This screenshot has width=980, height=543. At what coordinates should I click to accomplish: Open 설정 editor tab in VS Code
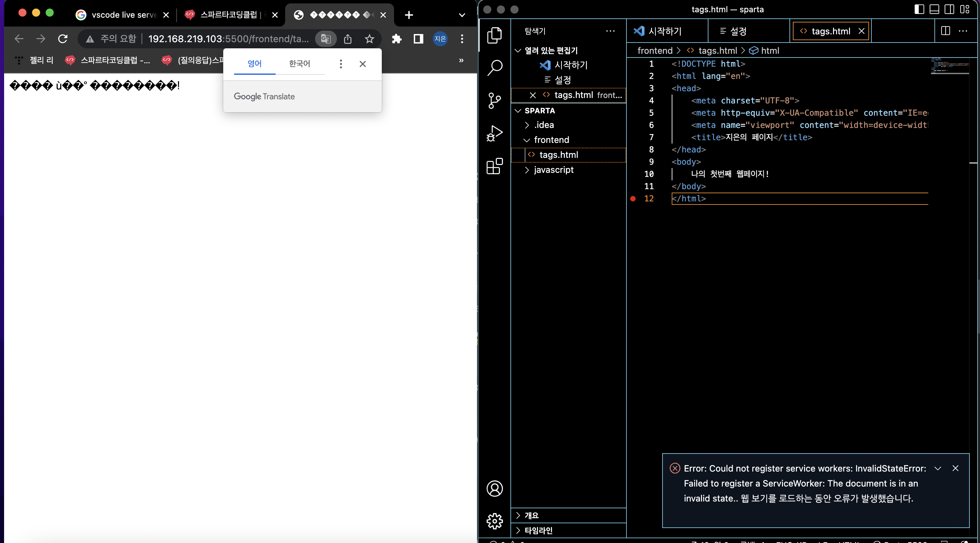tap(749, 31)
